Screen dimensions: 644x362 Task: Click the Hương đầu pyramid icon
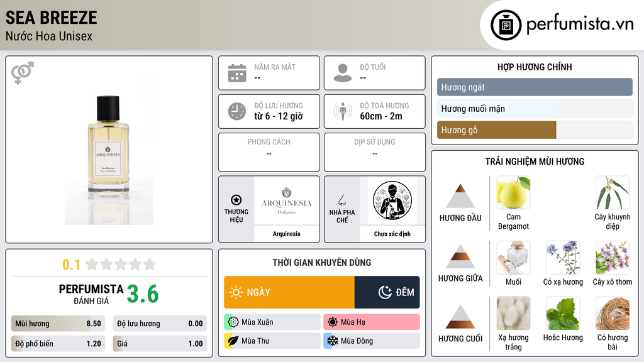[460, 196]
